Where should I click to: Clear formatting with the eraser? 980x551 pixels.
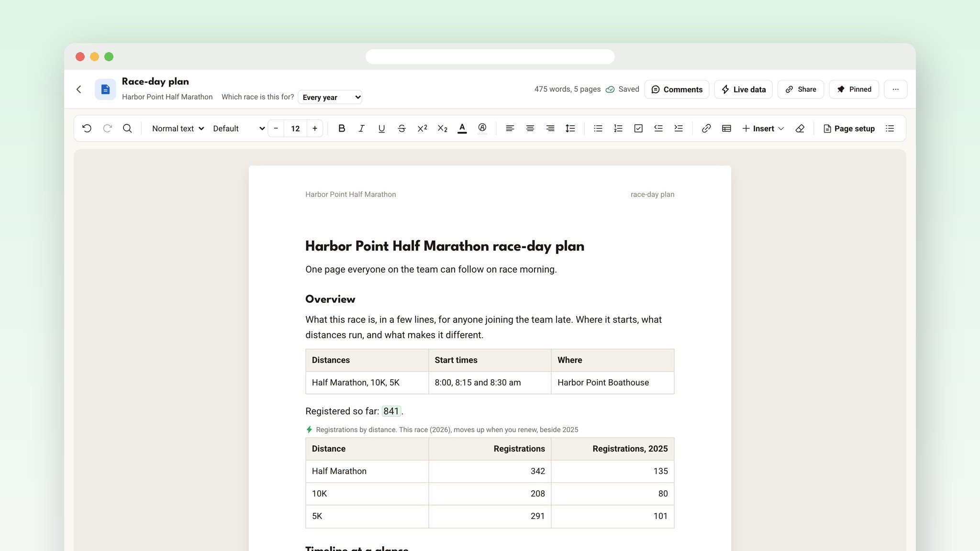tap(800, 128)
